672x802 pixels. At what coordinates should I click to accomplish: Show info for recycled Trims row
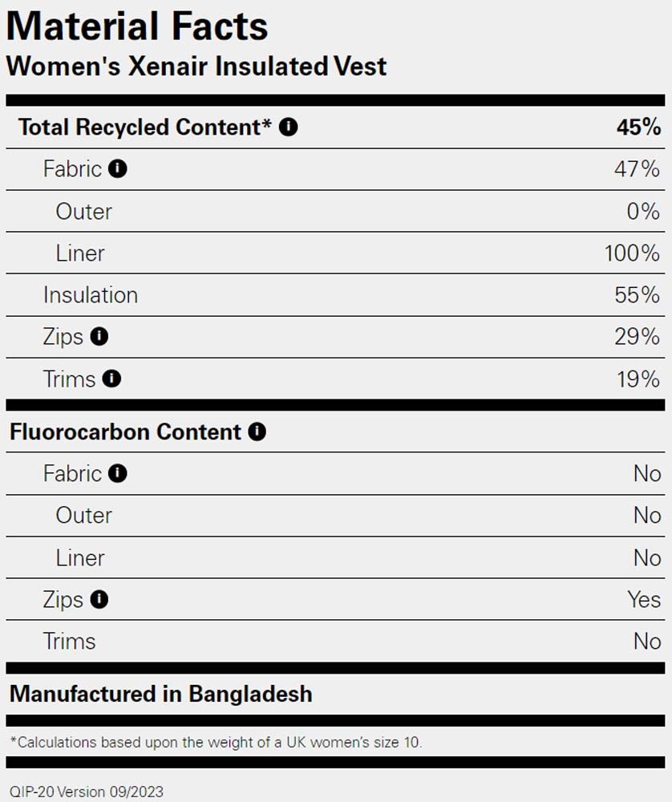111,379
